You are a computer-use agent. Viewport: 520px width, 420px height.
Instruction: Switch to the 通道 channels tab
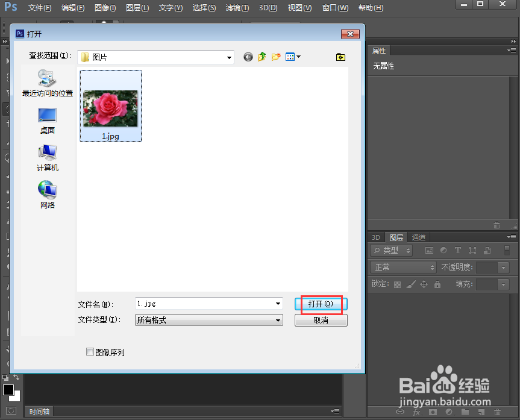tap(419, 237)
